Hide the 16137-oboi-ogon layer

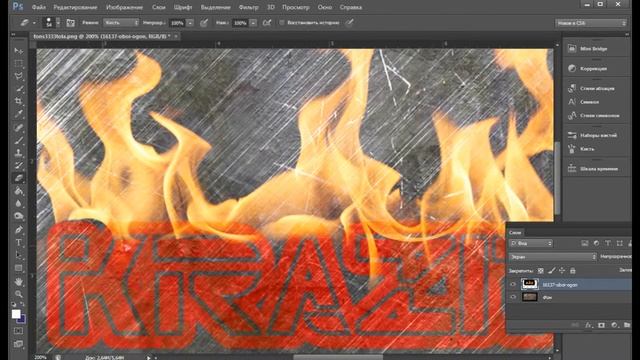coord(513,284)
